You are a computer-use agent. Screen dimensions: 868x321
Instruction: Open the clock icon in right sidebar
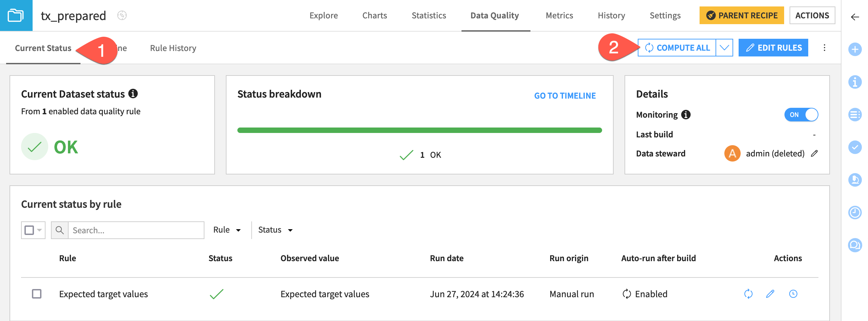tap(855, 213)
